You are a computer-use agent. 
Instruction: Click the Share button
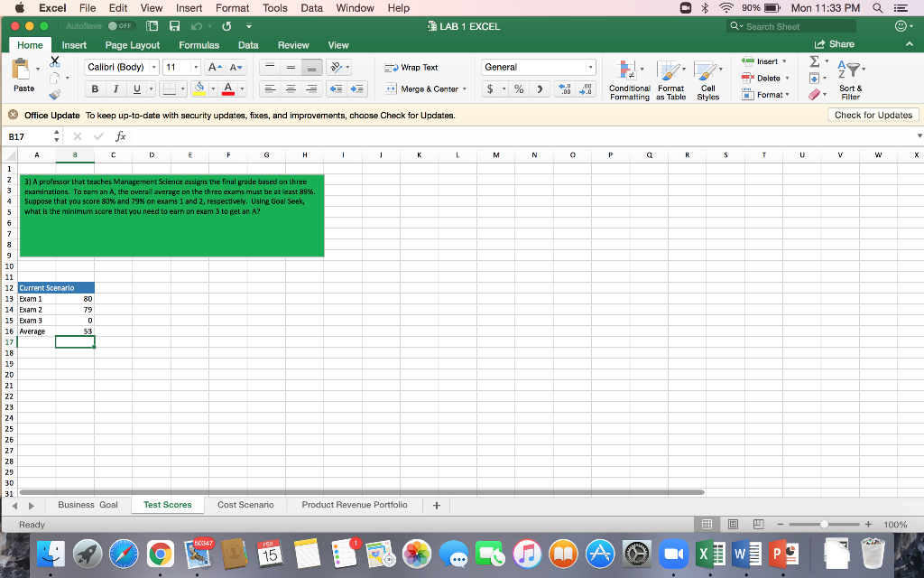(835, 44)
